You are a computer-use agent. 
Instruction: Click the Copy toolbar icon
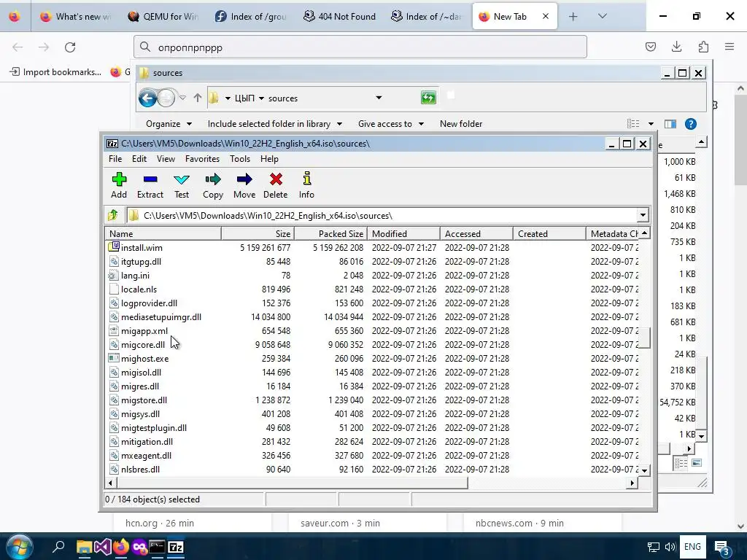213,185
